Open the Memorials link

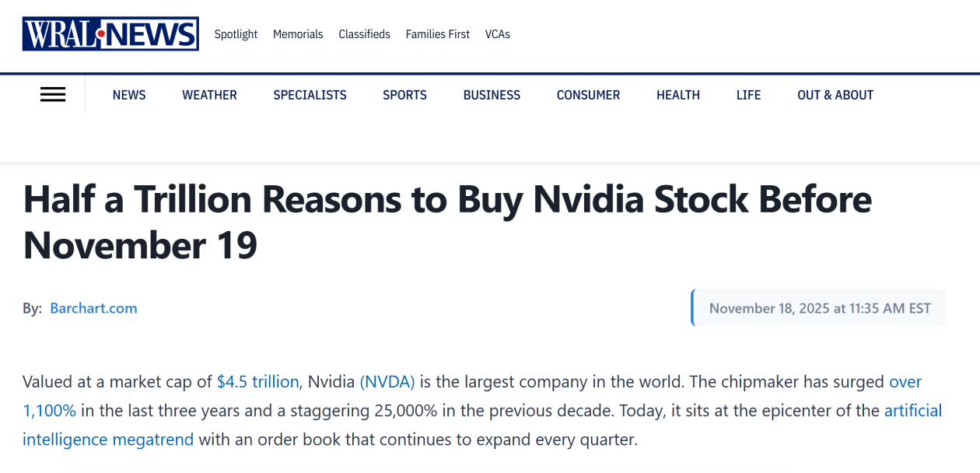point(298,34)
